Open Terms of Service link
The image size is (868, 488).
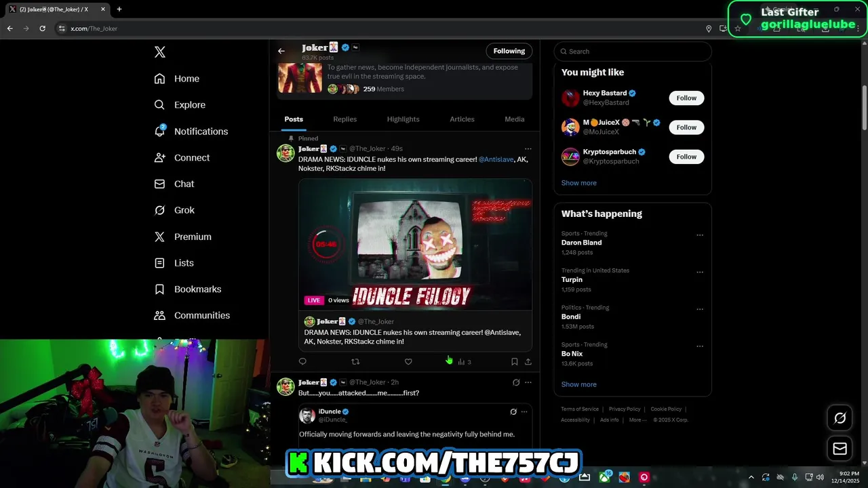point(580,409)
